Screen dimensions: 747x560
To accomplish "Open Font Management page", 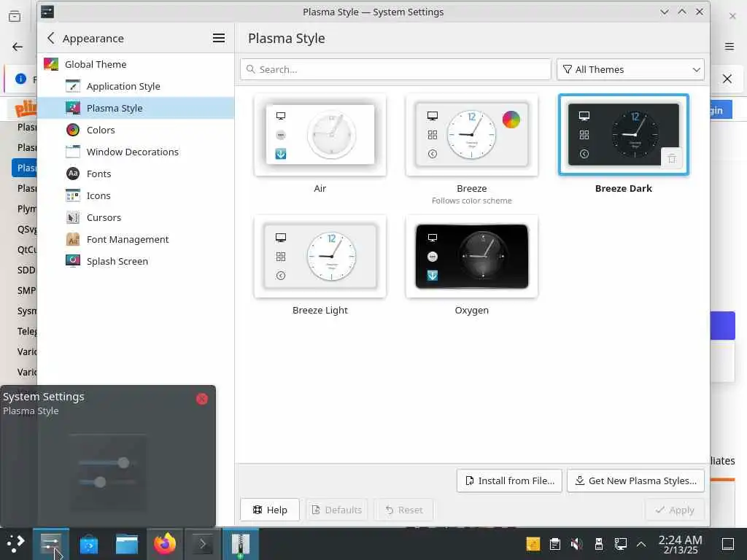I will point(135,239).
